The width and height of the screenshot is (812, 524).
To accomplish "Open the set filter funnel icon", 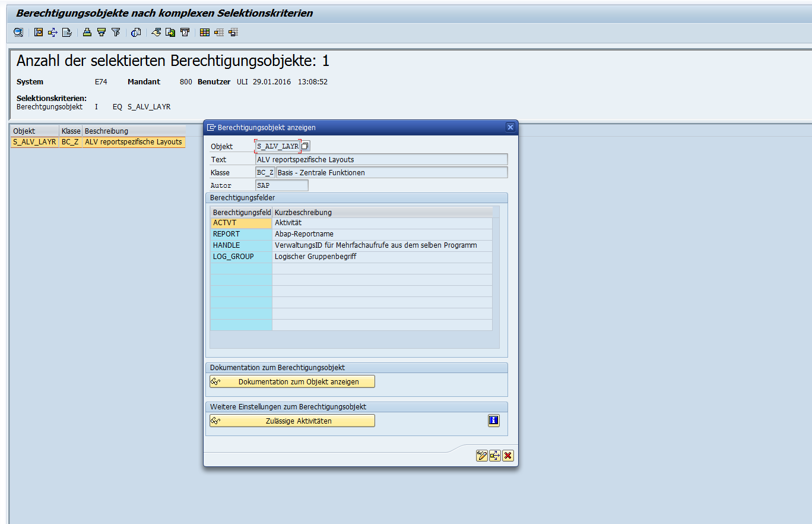I will tap(116, 33).
